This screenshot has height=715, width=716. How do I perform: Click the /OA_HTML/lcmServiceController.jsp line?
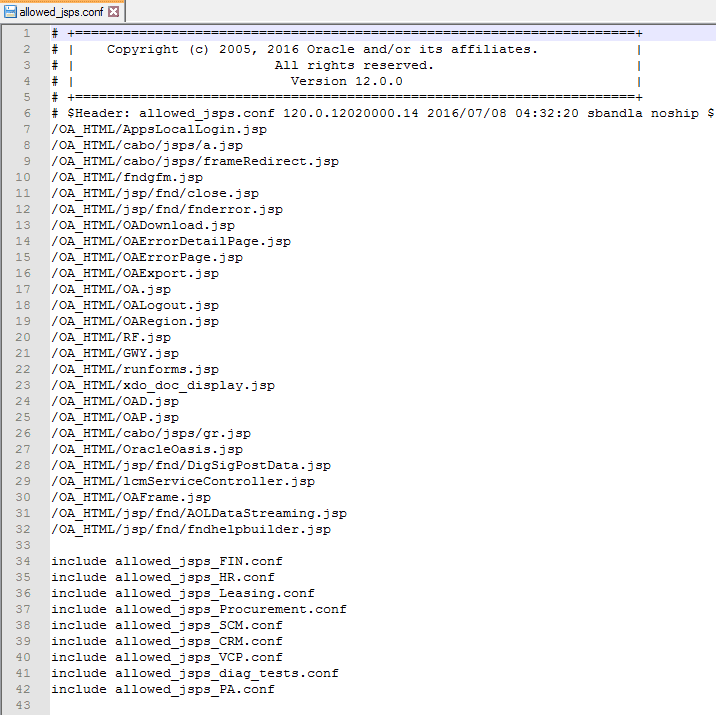tap(183, 481)
